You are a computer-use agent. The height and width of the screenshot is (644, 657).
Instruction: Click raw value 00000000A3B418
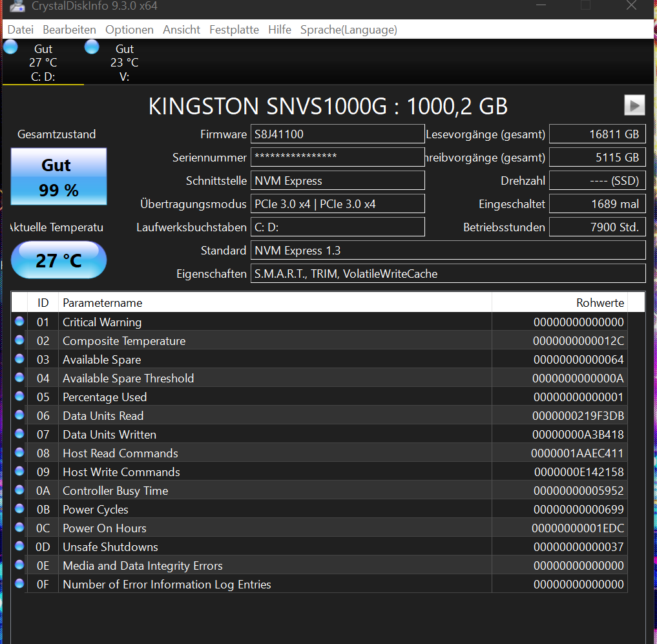coord(578,435)
